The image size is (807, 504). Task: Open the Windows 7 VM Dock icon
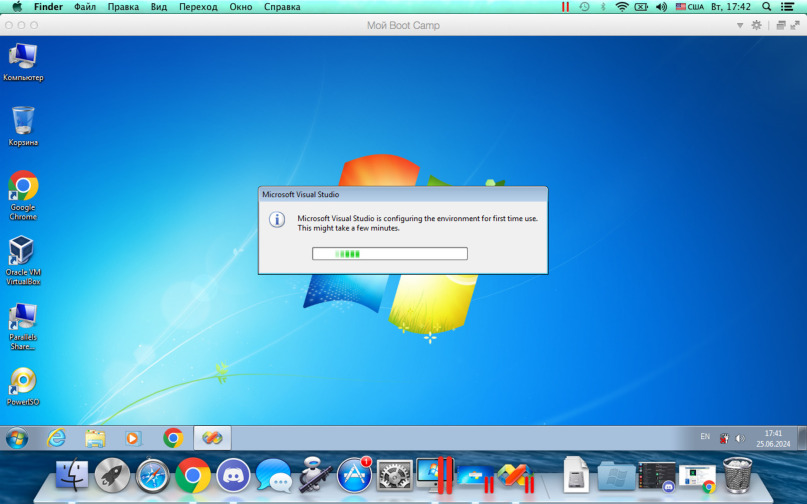(475, 477)
